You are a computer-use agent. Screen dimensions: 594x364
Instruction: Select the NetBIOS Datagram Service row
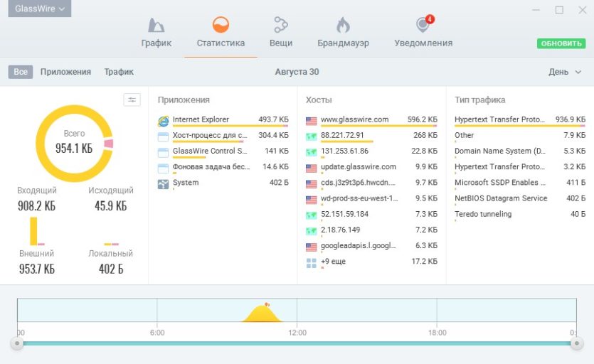pos(520,198)
